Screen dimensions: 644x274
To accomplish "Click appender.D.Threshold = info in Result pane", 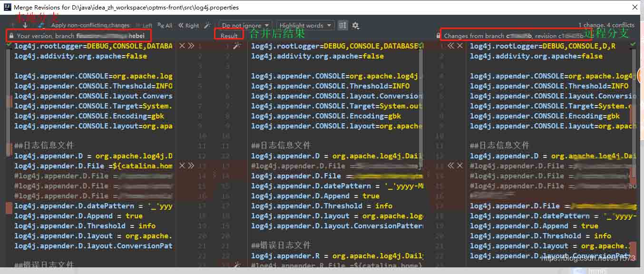I will coord(322,206).
